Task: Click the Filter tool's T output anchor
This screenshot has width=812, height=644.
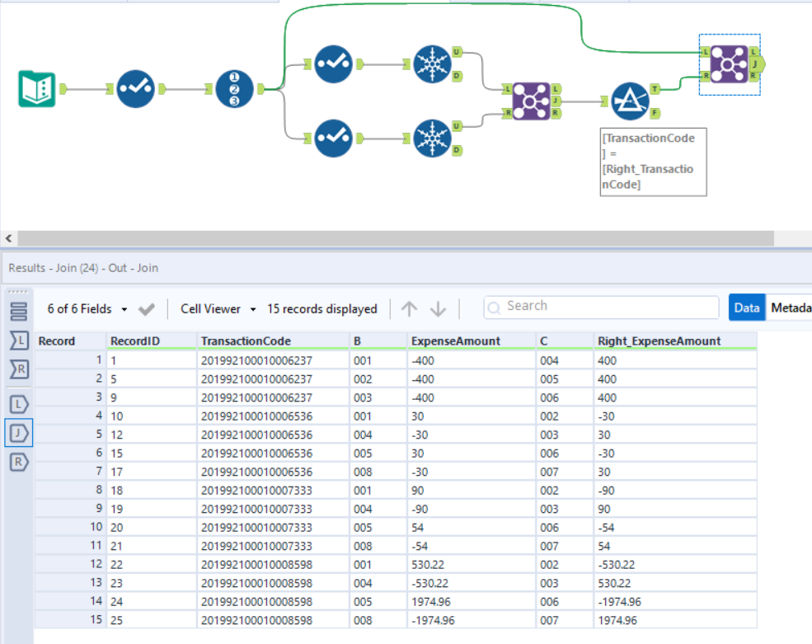Action: pyautogui.click(x=655, y=89)
